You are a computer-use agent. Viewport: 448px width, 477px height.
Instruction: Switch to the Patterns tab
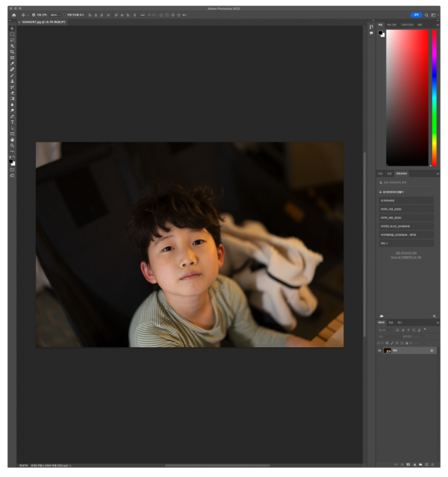coord(420,25)
